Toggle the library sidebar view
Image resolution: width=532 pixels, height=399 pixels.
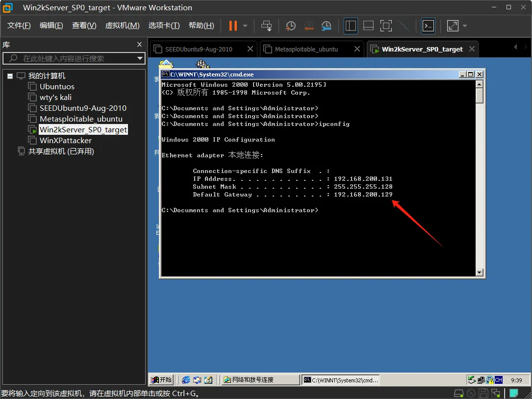351,26
